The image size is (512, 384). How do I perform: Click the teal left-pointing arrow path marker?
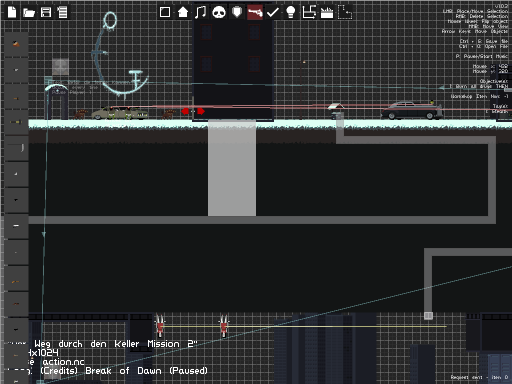tap(442, 88)
